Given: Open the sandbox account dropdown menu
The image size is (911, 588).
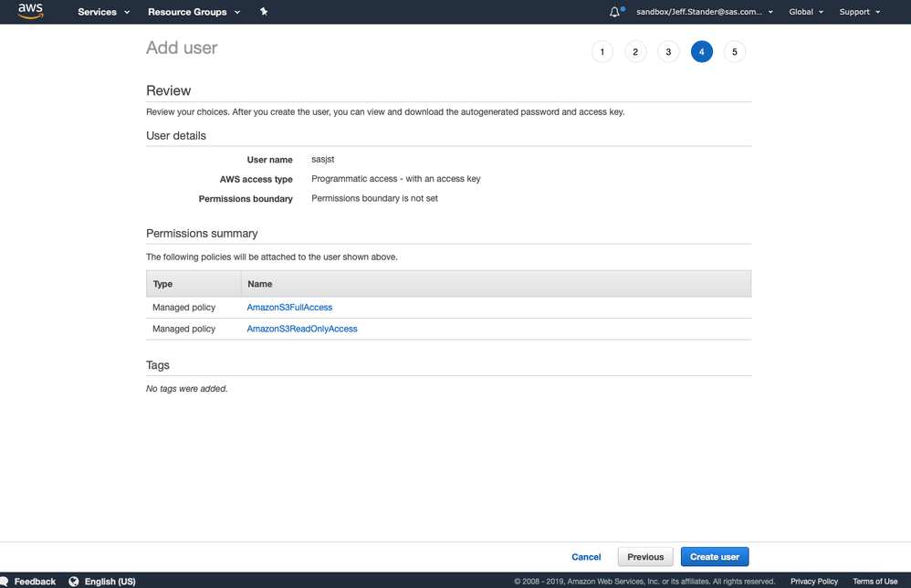Looking at the screenshot, I should 704,12.
